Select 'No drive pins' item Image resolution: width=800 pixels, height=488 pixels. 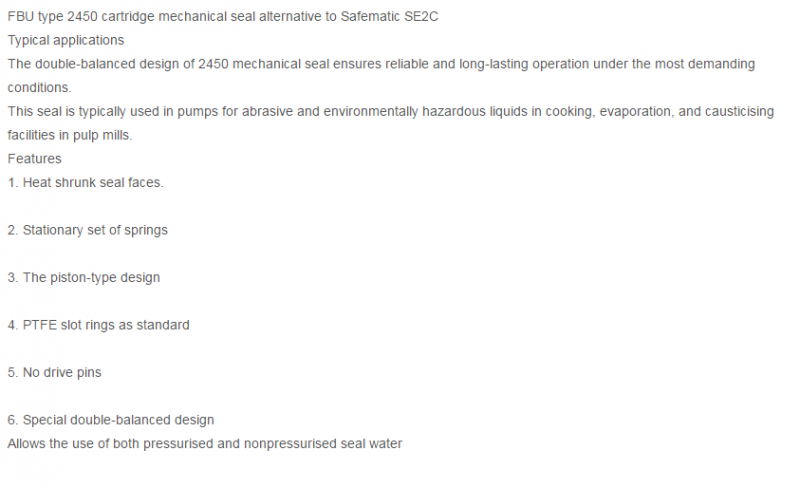pyautogui.click(x=55, y=373)
